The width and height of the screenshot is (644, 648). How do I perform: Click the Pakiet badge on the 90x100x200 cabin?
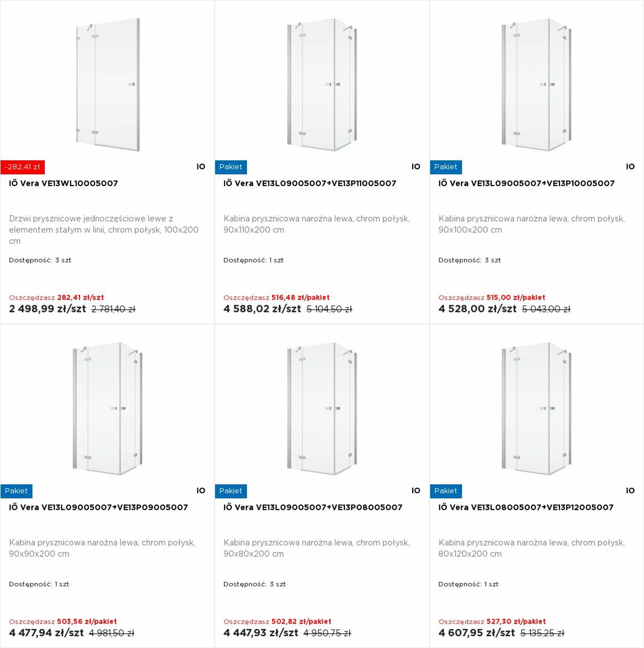(x=446, y=167)
